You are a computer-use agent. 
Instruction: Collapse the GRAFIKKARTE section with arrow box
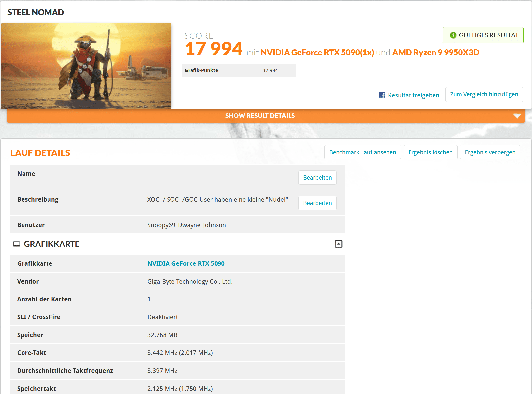coord(338,244)
